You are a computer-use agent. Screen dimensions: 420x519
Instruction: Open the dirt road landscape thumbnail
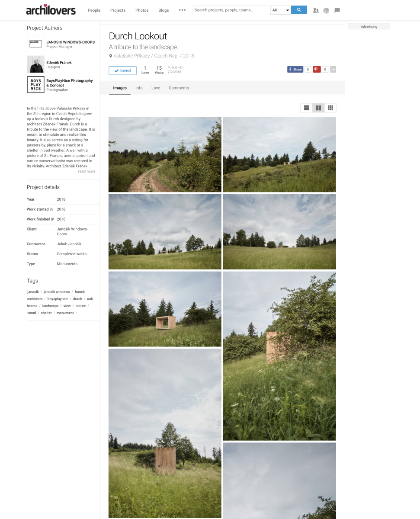(x=165, y=154)
